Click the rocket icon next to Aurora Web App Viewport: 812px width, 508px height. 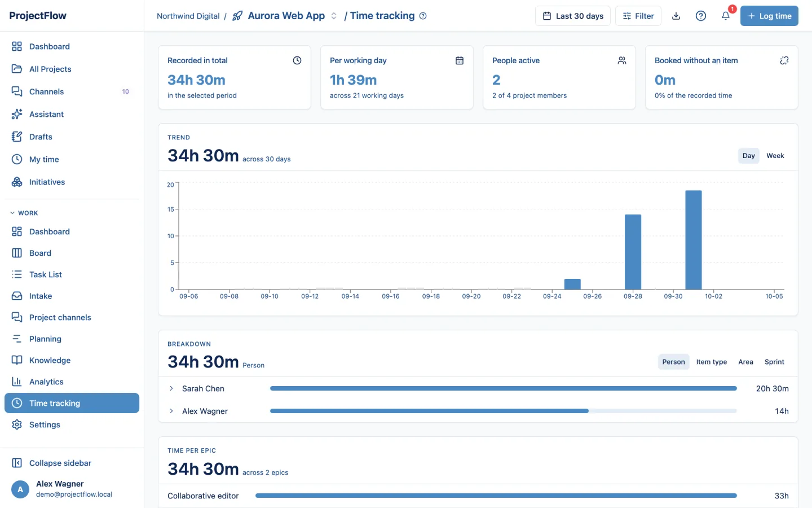(x=238, y=16)
